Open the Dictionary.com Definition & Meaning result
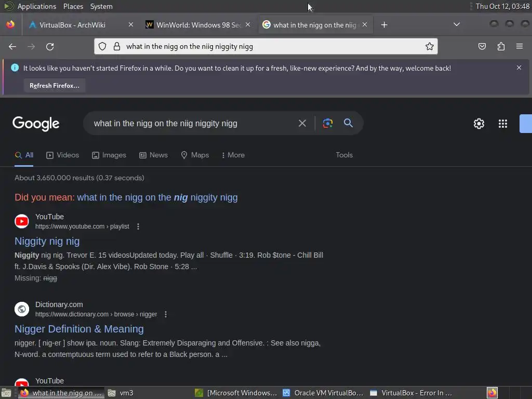The image size is (532, 399). tap(79, 329)
